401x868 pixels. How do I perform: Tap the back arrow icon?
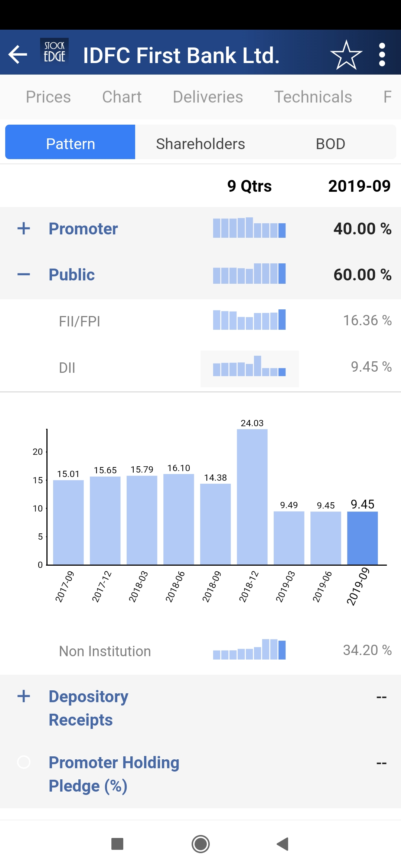tap(18, 55)
